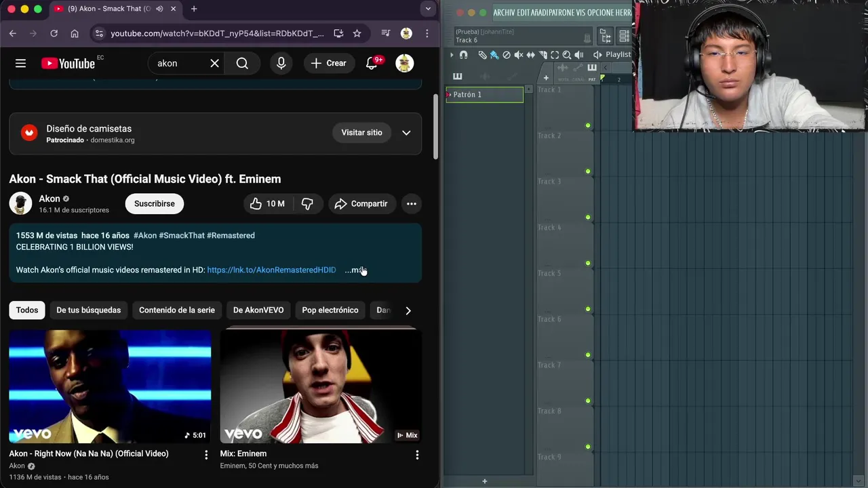Select the Slip tool with double arrows
Viewport: 868px width, 488px height.
pyautogui.click(x=531, y=55)
